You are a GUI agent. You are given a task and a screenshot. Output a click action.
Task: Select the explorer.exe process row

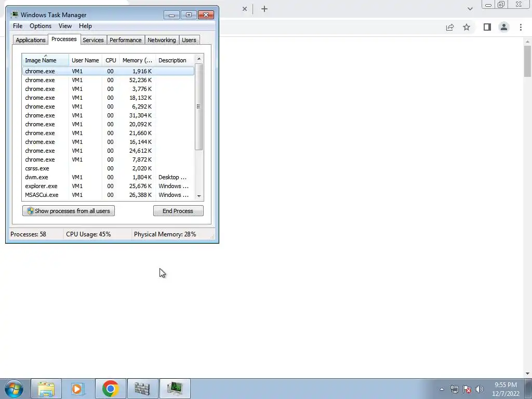[108, 186]
